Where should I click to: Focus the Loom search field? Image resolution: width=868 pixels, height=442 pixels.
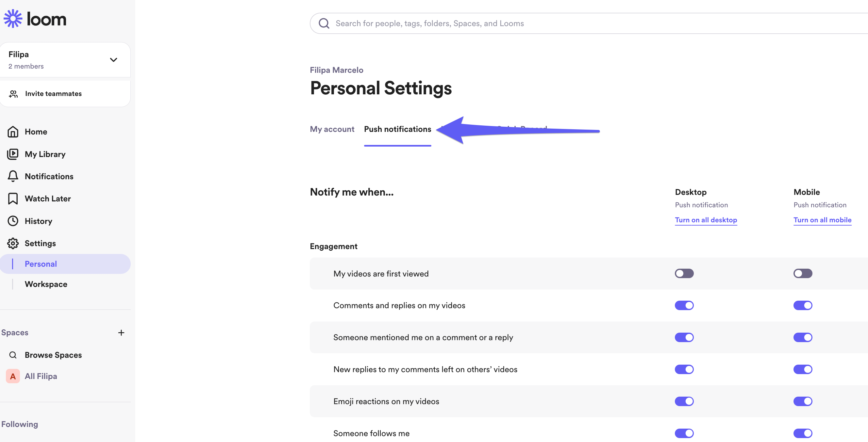[x=506, y=24]
